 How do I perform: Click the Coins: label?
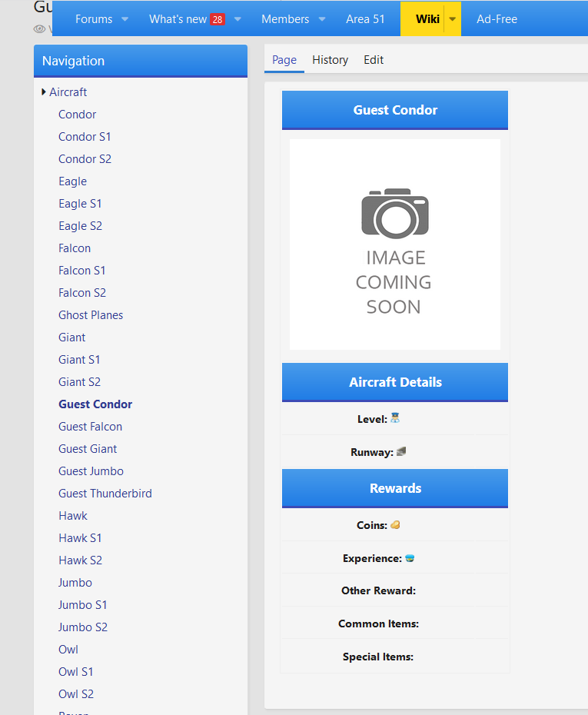[x=372, y=525]
